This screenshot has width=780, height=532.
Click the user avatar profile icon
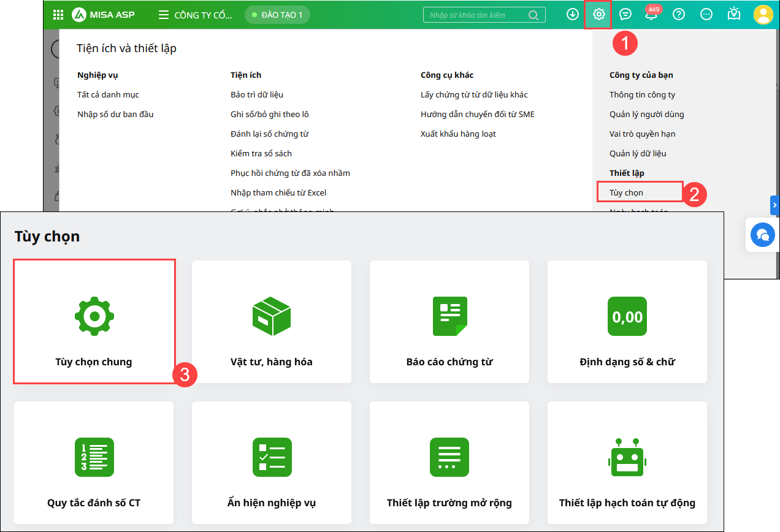click(763, 15)
